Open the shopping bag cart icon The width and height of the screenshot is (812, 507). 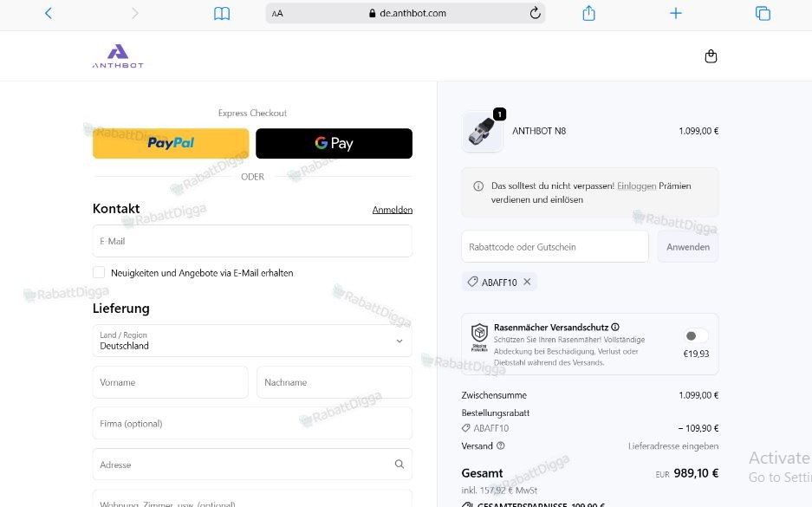click(x=711, y=56)
